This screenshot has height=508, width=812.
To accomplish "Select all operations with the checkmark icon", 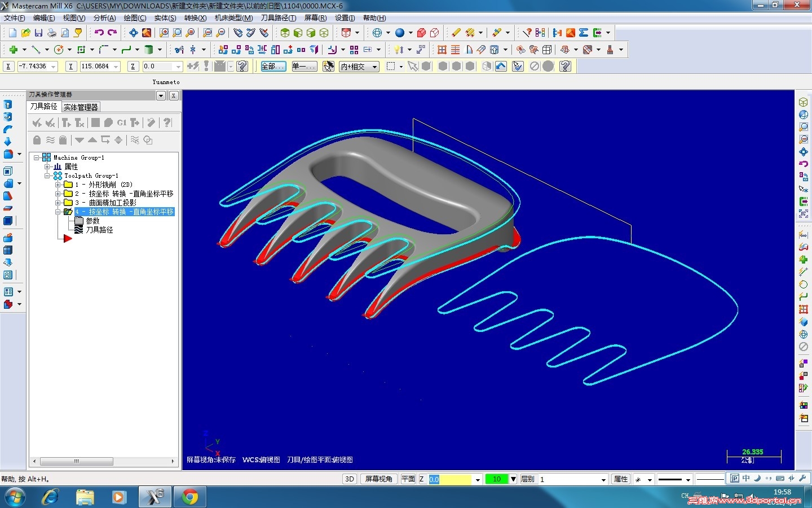I will click(37, 122).
